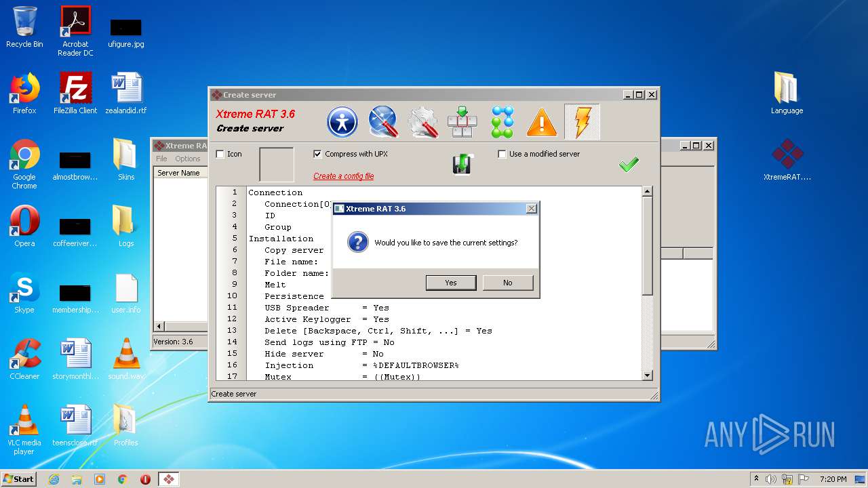Screen dimensions: 868x488
Task: Click No in the save settings dialog
Action: coord(508,283)
